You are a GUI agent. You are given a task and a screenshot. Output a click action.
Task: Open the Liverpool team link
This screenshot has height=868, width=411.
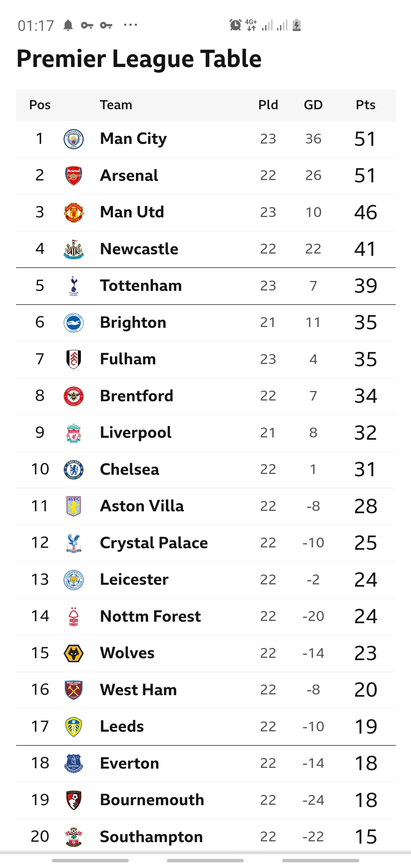pyautogui.click(x=135, y=433)
